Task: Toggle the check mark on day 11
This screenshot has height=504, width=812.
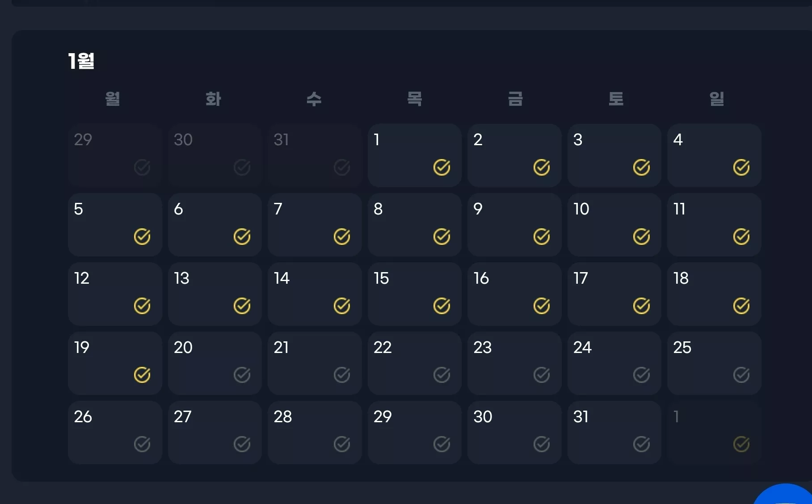Action: (741, 237)
